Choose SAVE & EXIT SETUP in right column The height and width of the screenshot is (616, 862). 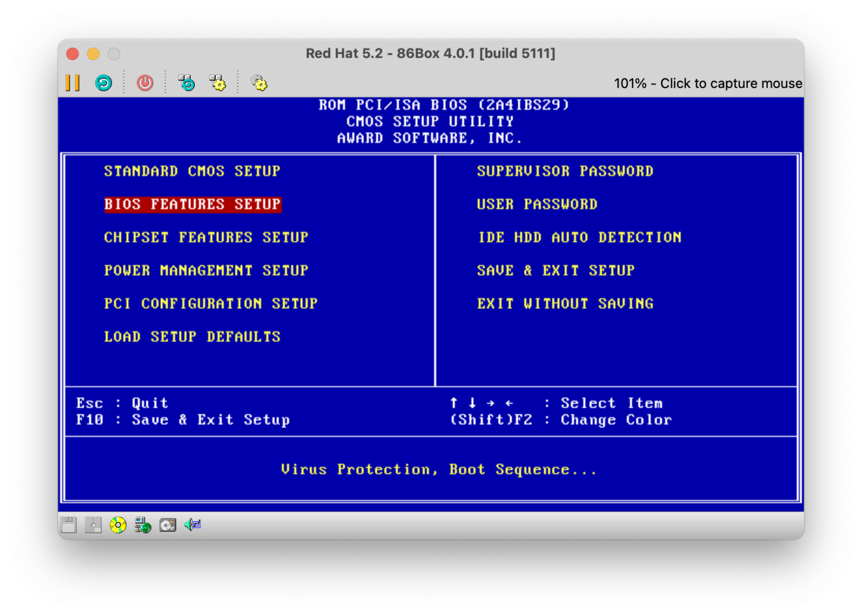pyautogui.click(x=556, y=270)
